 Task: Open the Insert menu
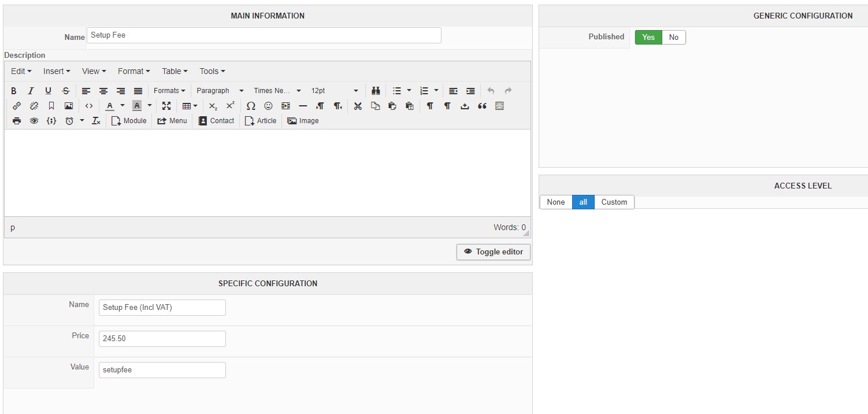(x=56, y=71)
